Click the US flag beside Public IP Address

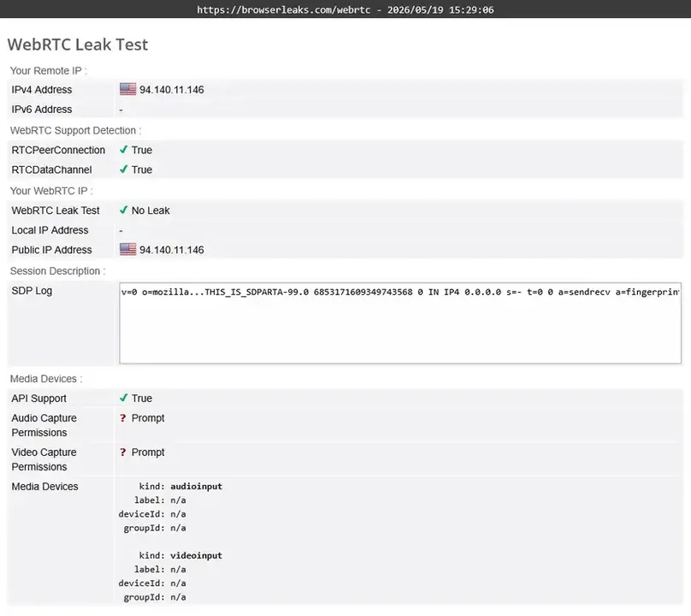[x=127, y=249]
